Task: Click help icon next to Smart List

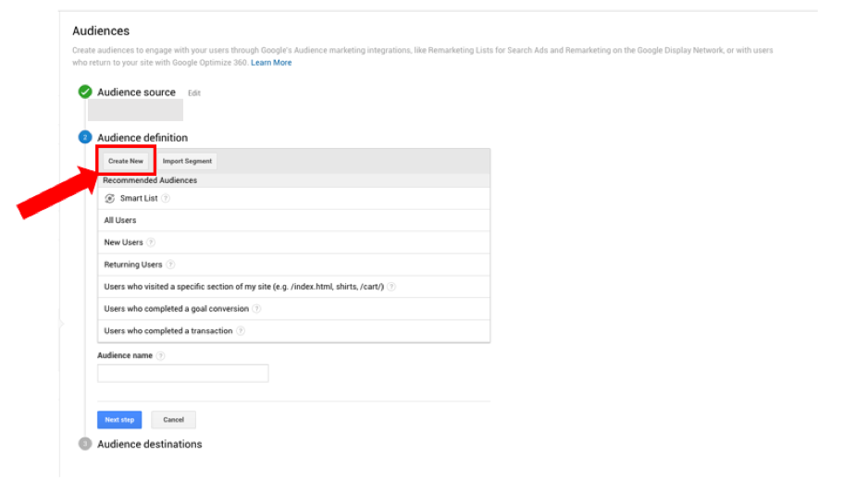Action: click(x=166, y=199)
